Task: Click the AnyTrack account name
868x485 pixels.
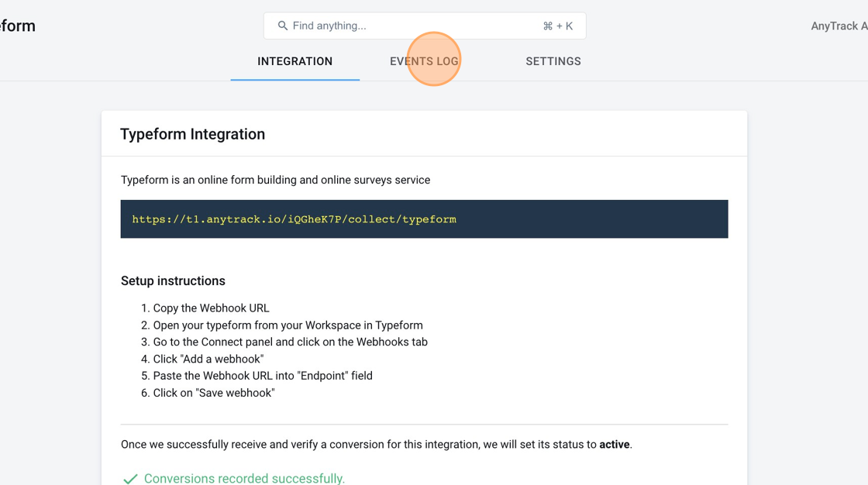Action: pos(839,26)
